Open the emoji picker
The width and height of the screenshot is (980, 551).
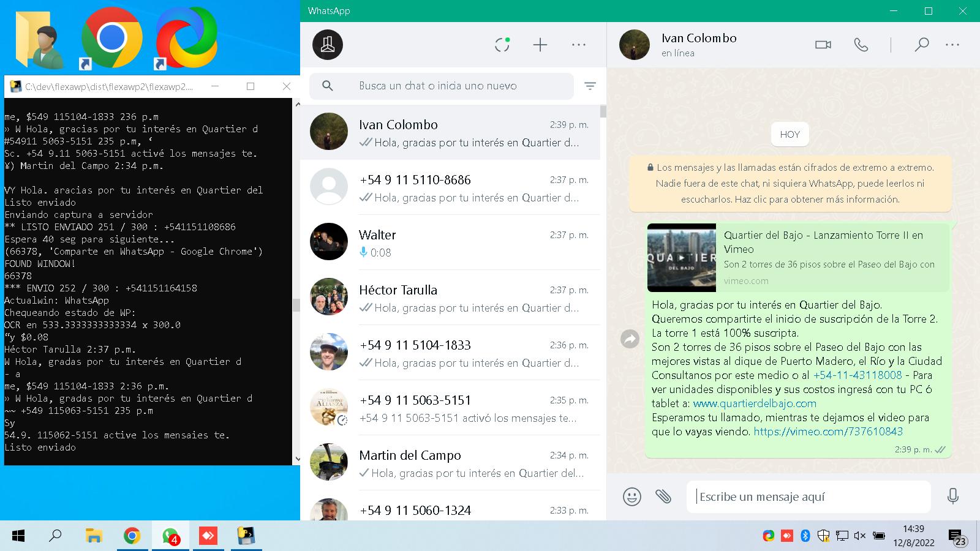point(632,497)
